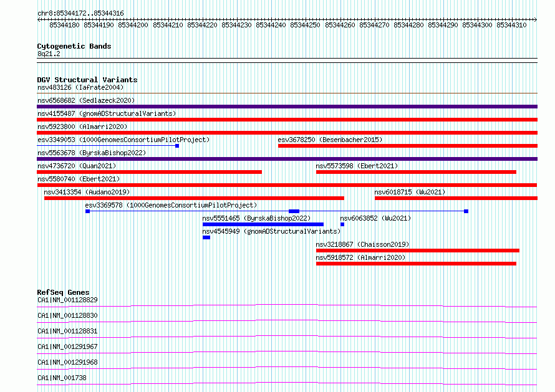Open CA1|NM_001291968 transcript label
Screen dimensions: 555x392
click(x=67, y=362)
